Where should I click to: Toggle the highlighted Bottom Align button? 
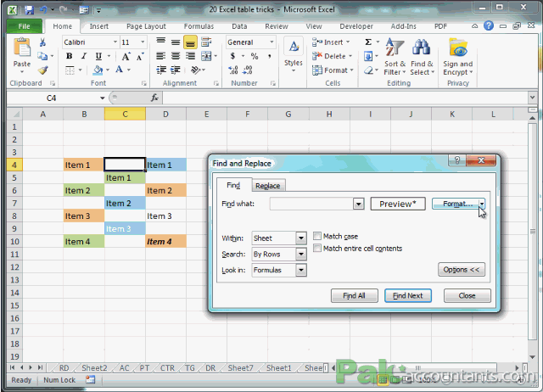click(x=190, y=42)
